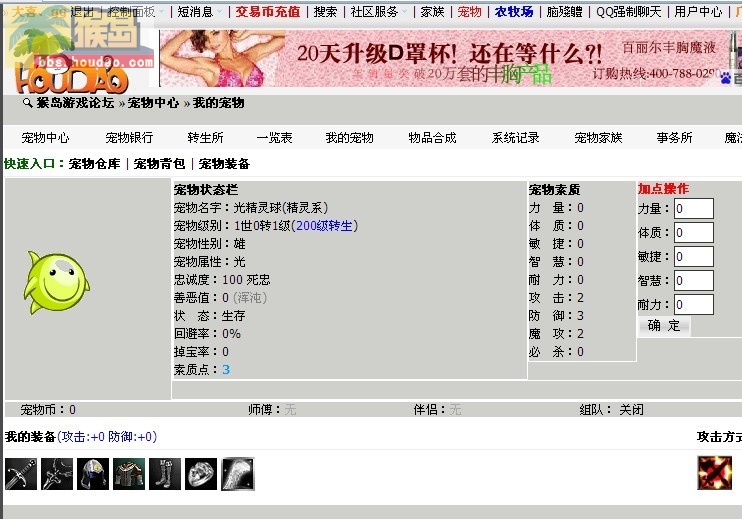
Task: Open the 宠物中心 tab
Action: pos(45,138)
